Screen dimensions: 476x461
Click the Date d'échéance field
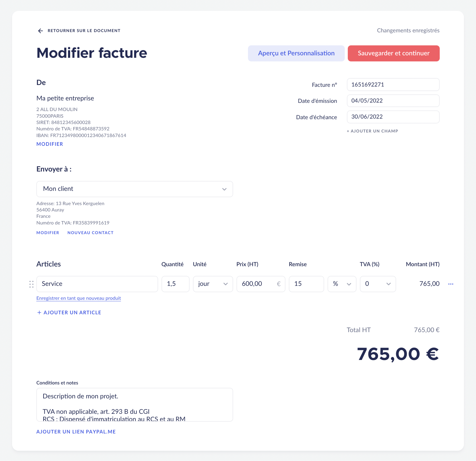click(393, 117)
